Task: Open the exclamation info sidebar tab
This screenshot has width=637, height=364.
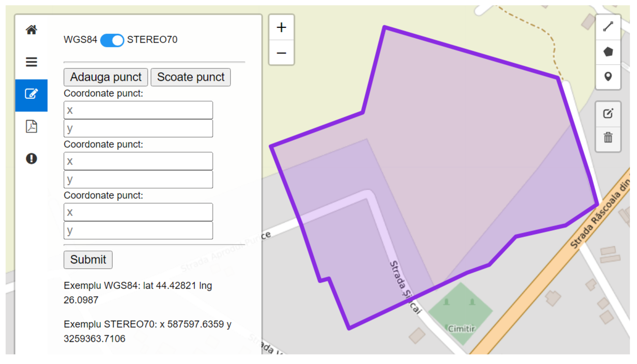Action: [x=31, y=159]
